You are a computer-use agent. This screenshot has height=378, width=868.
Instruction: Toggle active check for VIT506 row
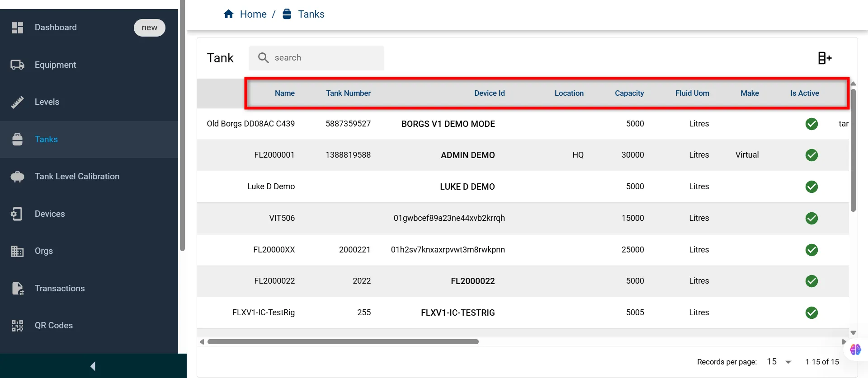811,218
